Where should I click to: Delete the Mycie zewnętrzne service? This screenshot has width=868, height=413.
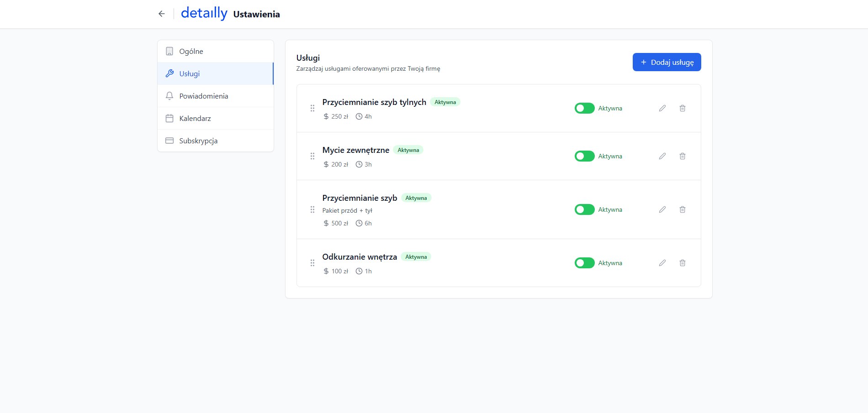click(x=682, y=156)
